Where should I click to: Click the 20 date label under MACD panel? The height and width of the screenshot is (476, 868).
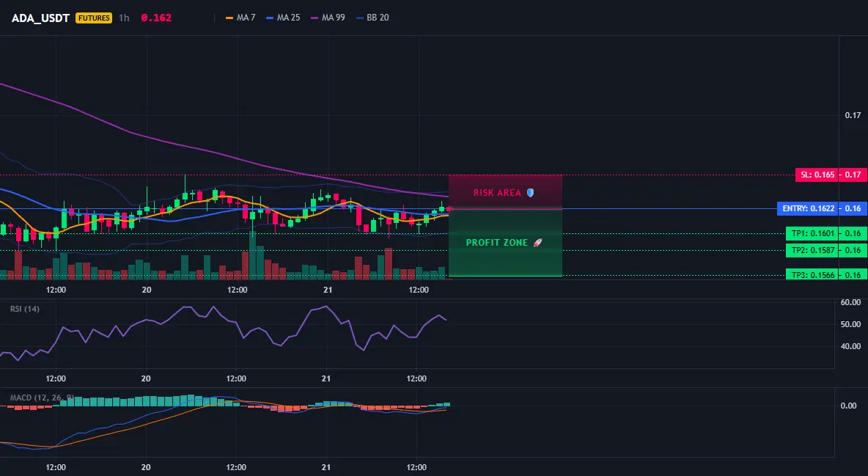click(x=146, y=467)
